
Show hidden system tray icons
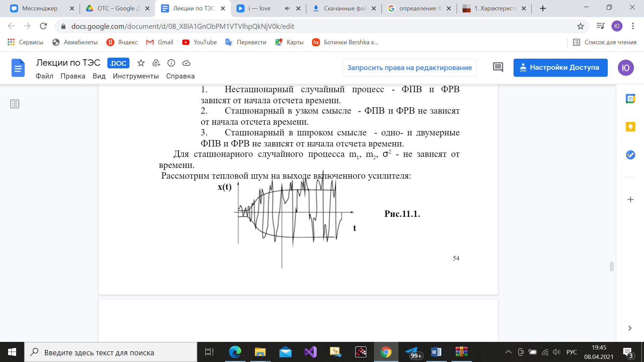click(x=508, y=352)
